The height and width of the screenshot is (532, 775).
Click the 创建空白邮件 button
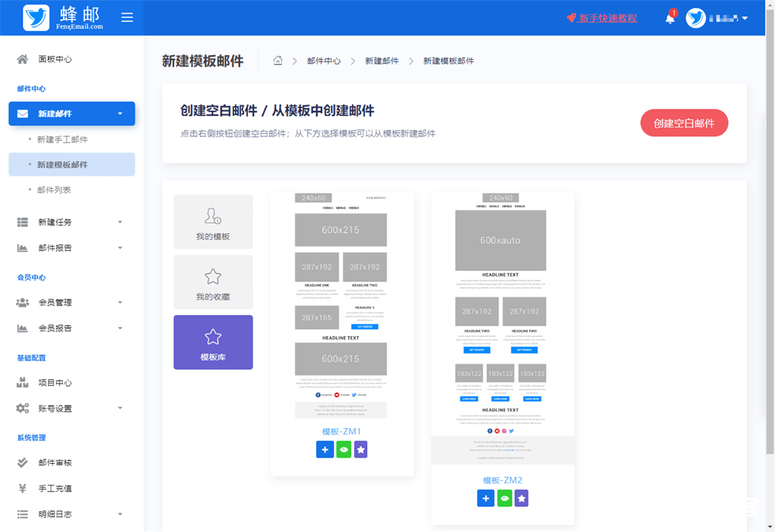684,123
